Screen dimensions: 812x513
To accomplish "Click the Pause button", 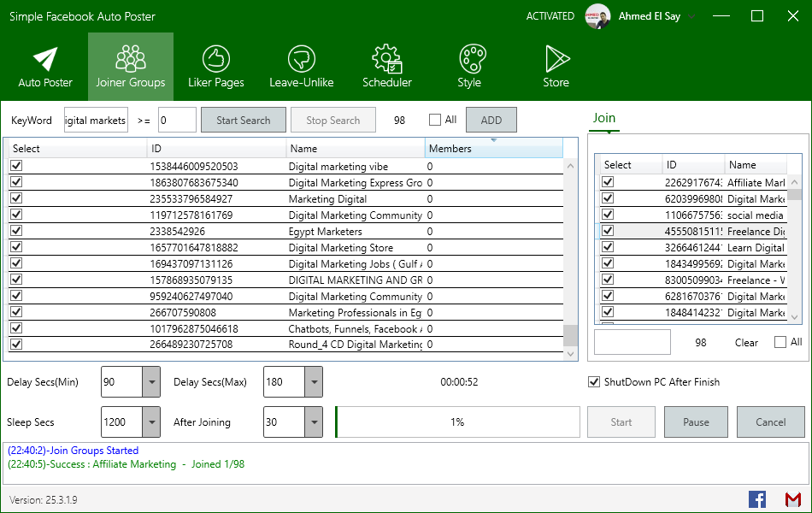I will click(696, 422).
